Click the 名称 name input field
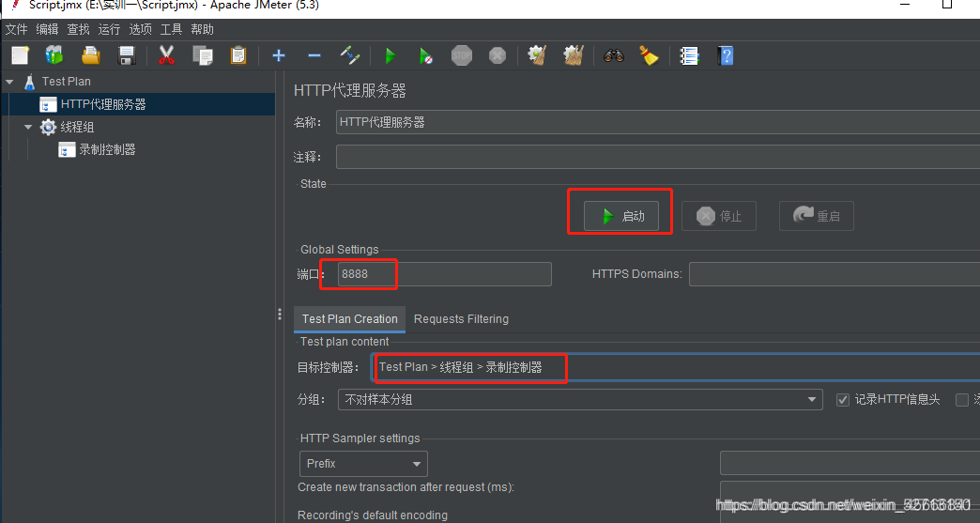980x523 pixels. 657,122
